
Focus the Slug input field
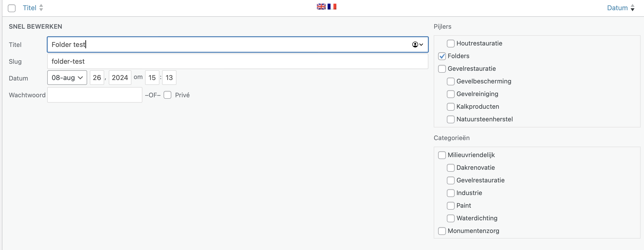(x=238, y=62)
